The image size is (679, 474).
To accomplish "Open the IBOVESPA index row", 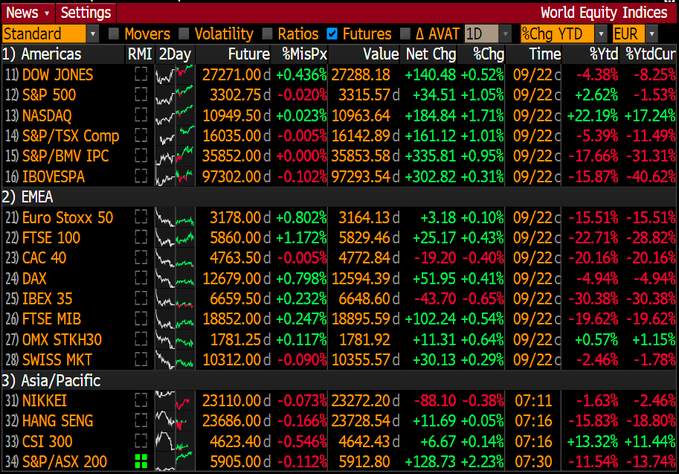I will tap(53, 177).
